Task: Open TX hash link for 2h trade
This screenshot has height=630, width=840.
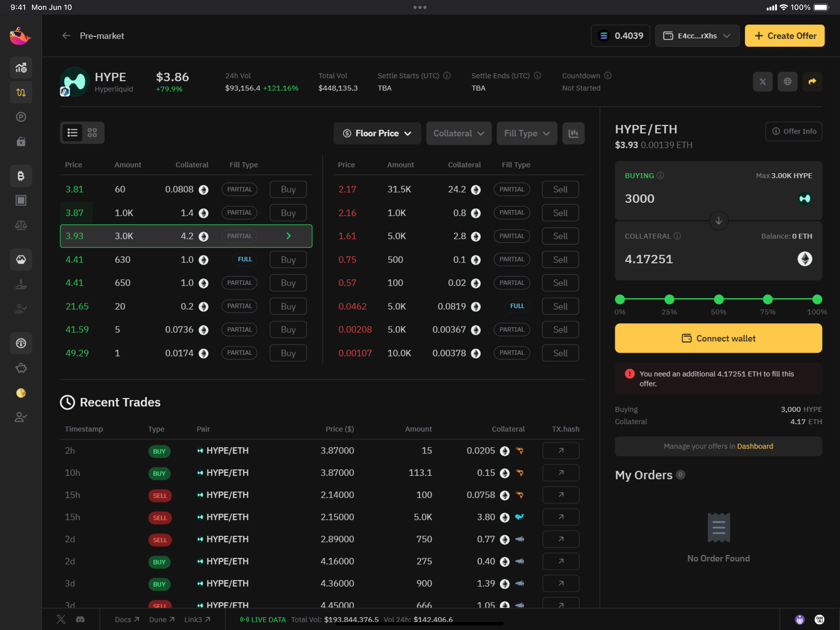Action: tap(561, 451)
